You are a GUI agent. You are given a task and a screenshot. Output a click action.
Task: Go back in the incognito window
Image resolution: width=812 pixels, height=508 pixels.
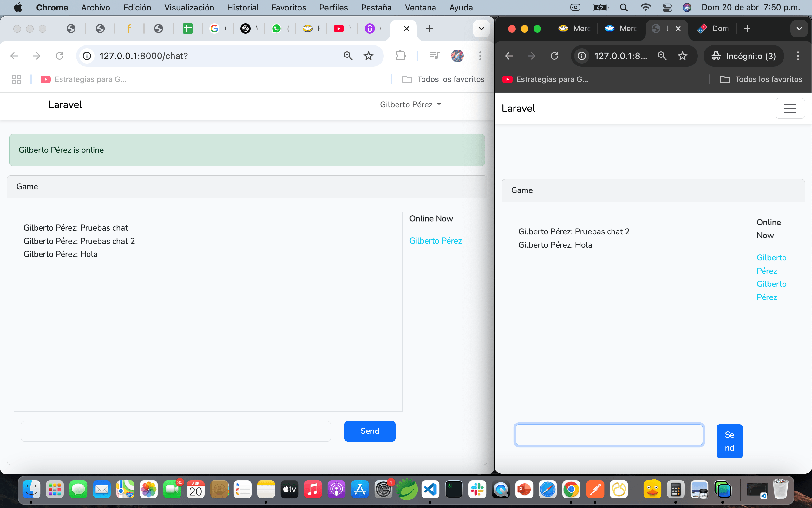[x=509, y=56]
